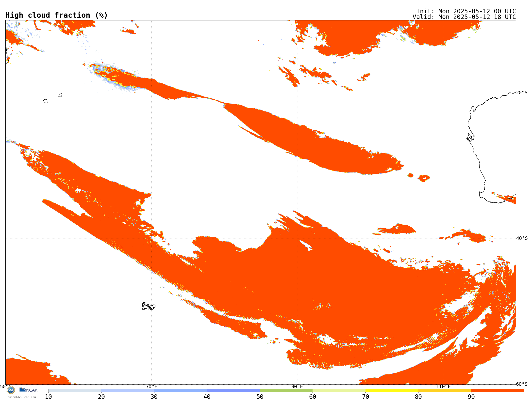Click the colorbar tick label 70
The width and height of the screenshot is (532, 400).
(x=366, y=397)
